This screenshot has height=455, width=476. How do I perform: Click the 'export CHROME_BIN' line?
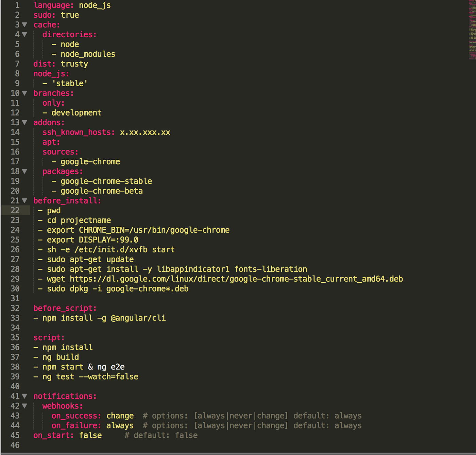click(138, 230)
